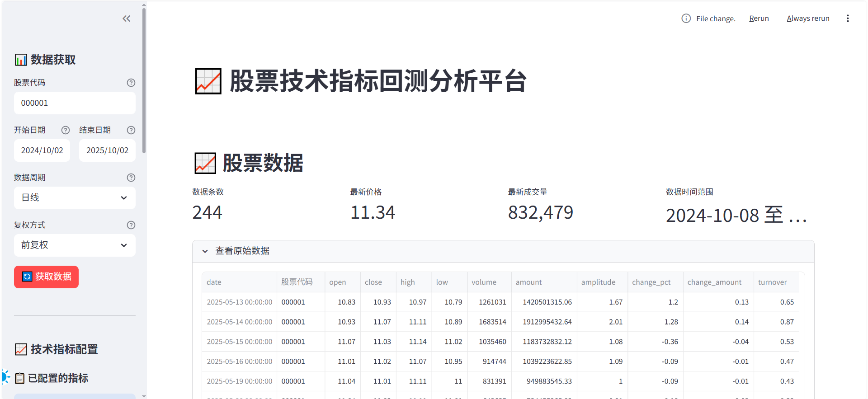This screenshot has width=868, height=399.
Task: Click the stock code input field
Action: [75, 103]
